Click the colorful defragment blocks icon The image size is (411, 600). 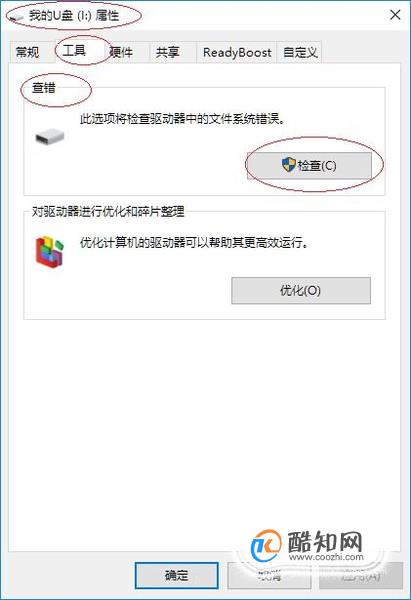pos(50,251)
